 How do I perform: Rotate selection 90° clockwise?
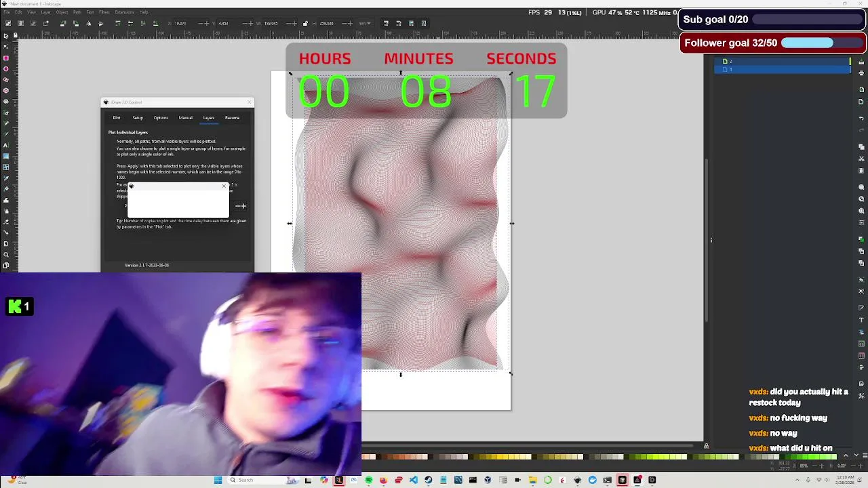click(x=75, y=23)
